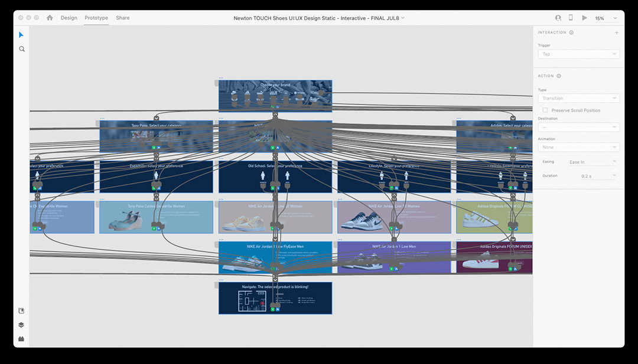Click the Duration label text
Image resolution: width=638 pixels, height=364 pixels.
550,175
